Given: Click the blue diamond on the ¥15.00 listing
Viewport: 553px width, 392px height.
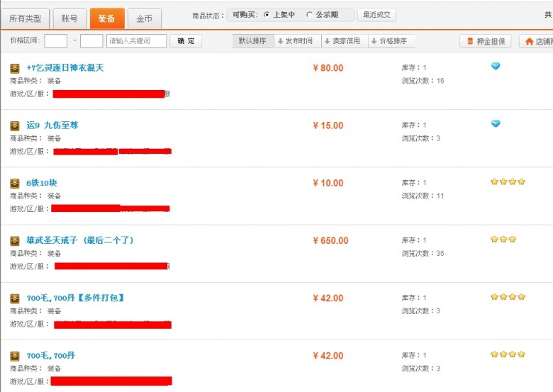Looking at the screenshot, I should coord(496,123).
